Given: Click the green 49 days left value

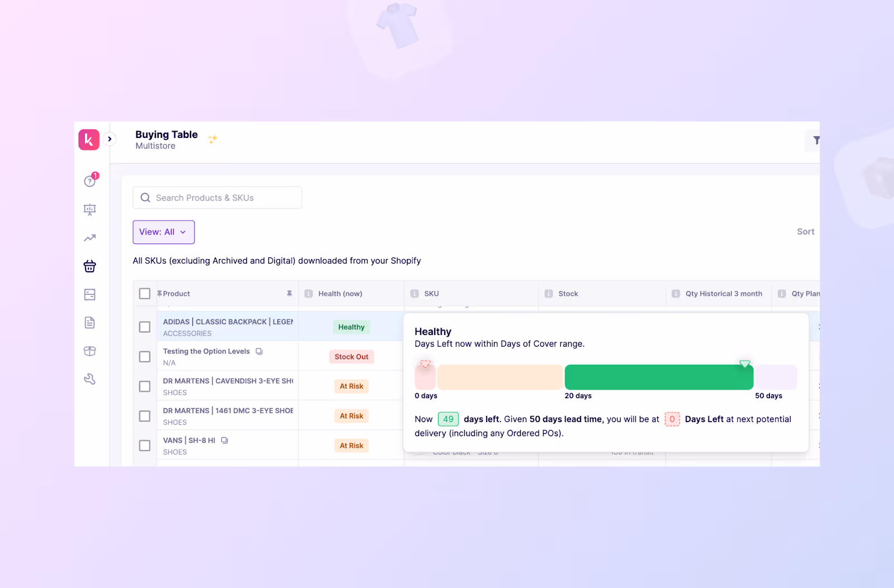Looking at the screenshot, I should click(x=448, y=419).
